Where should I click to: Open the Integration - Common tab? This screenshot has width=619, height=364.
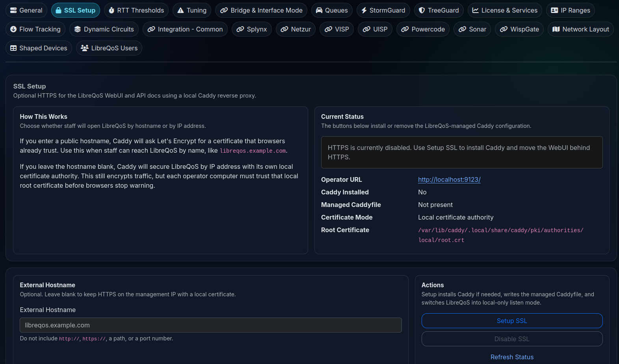[x=185, y=29]
